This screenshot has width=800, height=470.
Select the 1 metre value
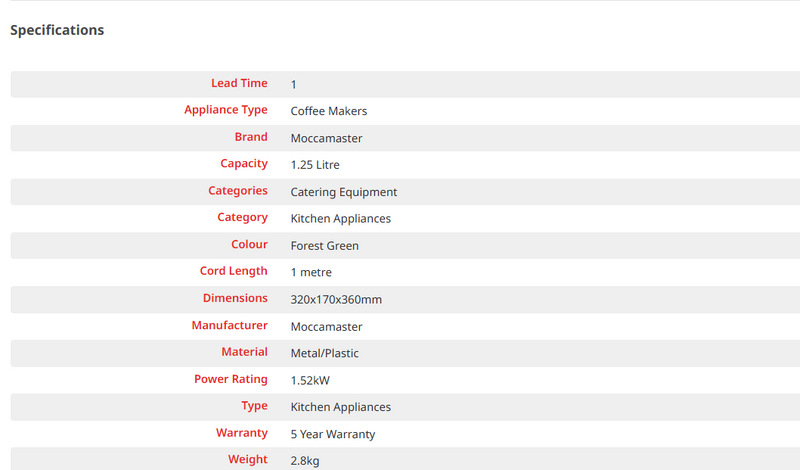point(311,272)
